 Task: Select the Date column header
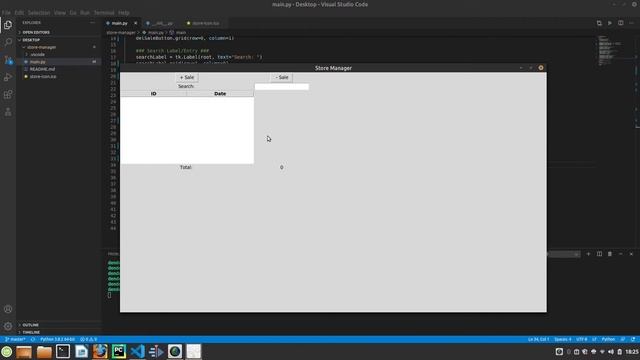[x=220, y=93]
